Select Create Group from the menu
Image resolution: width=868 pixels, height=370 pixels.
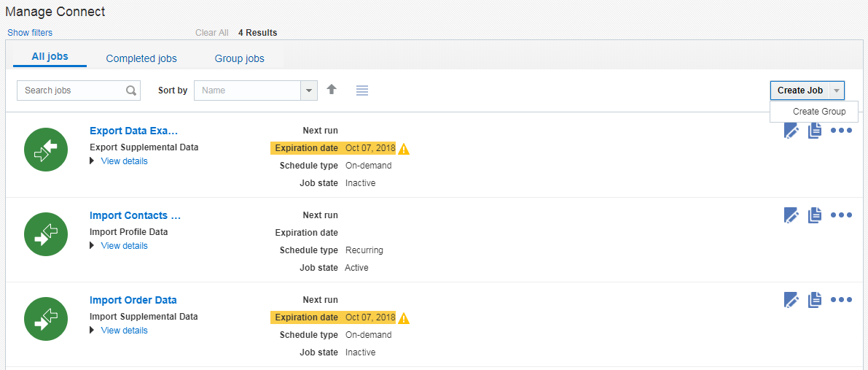pos(819,112)
